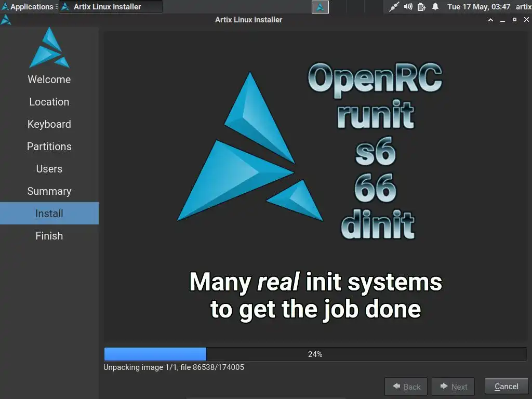
Task: Select the Keyboard step in sidebar
Action: (x=49, y=124)
